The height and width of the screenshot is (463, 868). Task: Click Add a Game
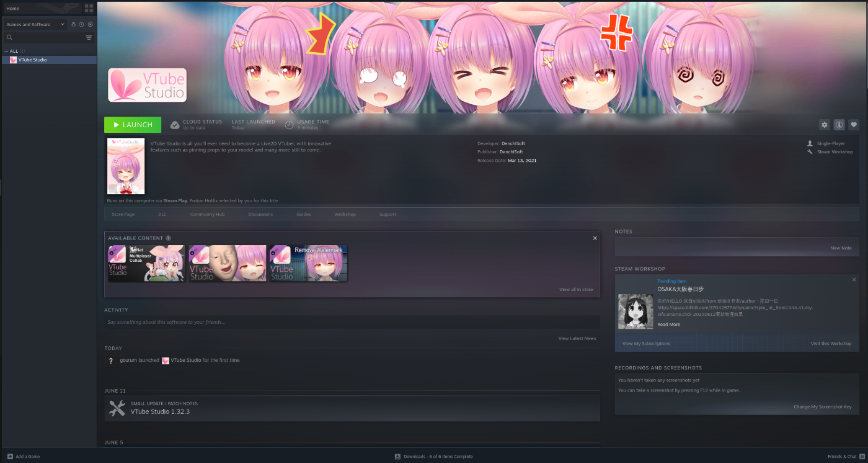click(x=22, y=456)
